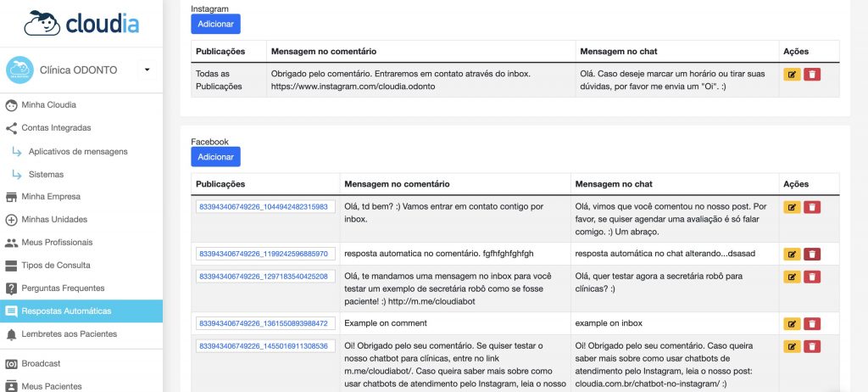Click 'resposta automática no chat alterando...dsasad' cell

click(x=675, y=254)
